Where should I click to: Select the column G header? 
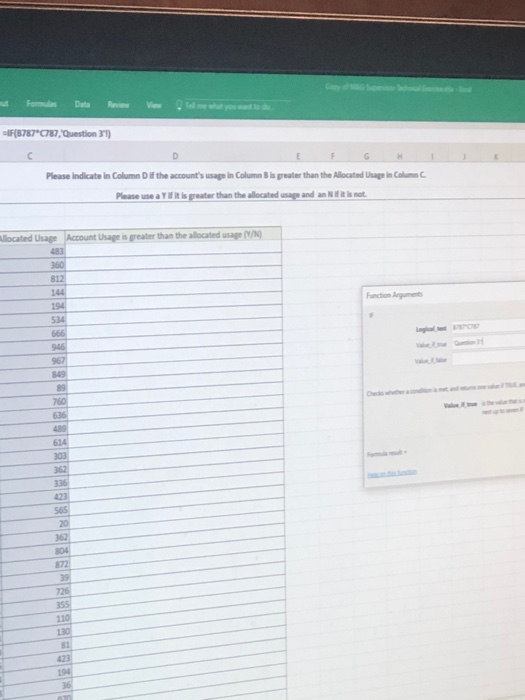pyautogui.click(x=367, y=156)
